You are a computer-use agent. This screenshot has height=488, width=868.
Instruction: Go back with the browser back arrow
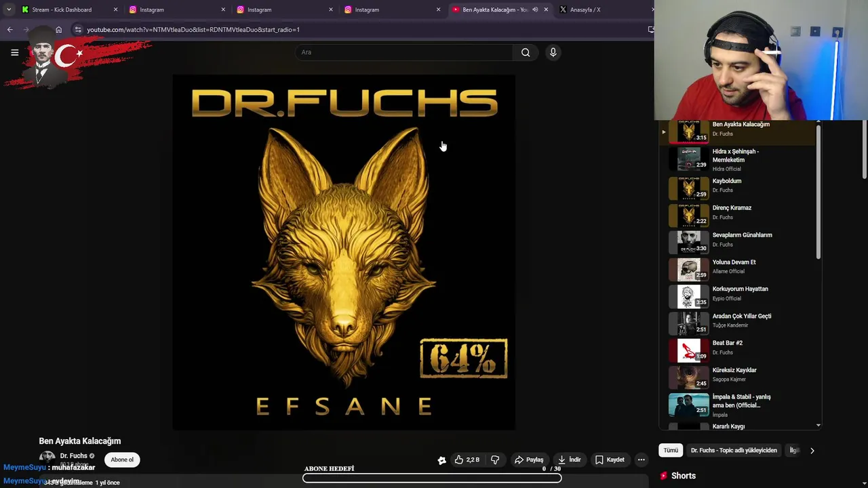tap(9, 30)
